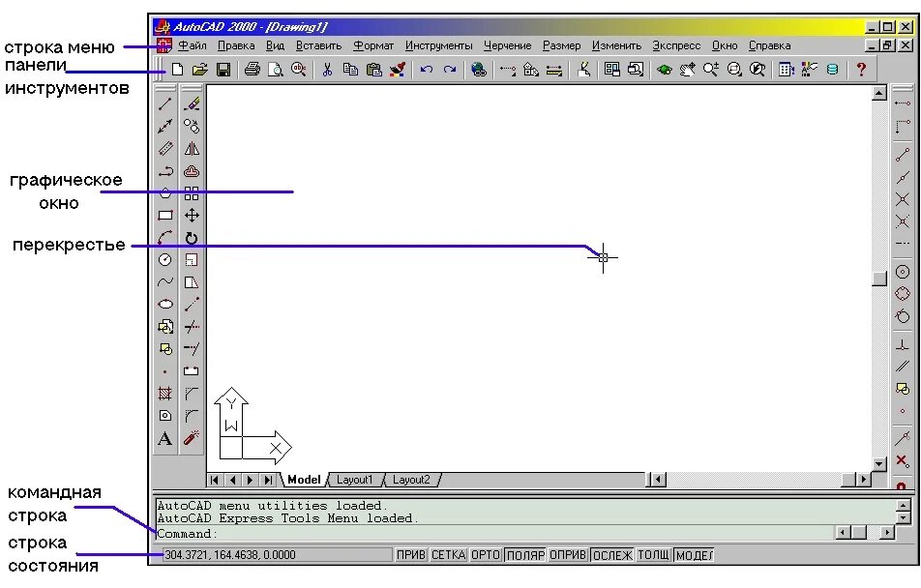This screenshot has width=921, height=588.
Task: Select the Hatch tool
Action: pos(165,393)
